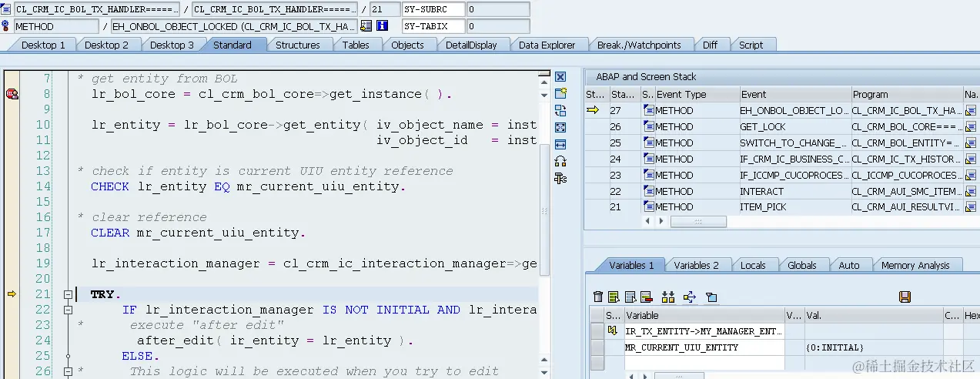Collapse the comment block on line 26
The height and width of the screenshot is (379, 980).
[69, 371]
